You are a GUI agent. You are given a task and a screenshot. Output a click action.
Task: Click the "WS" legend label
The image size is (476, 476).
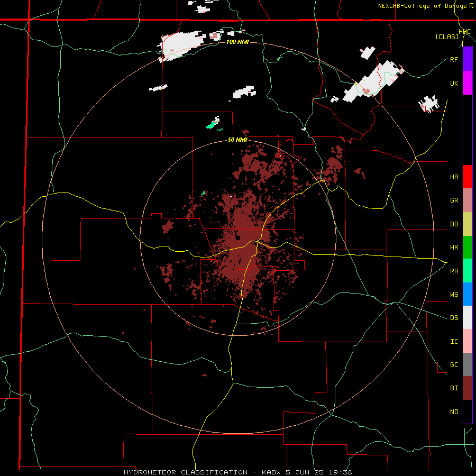coord(454,294)
